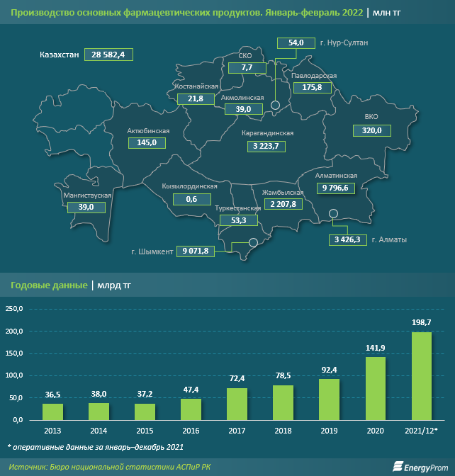Screen dimensions: 455x476
Task: Click the Мангистауская value 39,0 box
Action: (x=86, y=207)
